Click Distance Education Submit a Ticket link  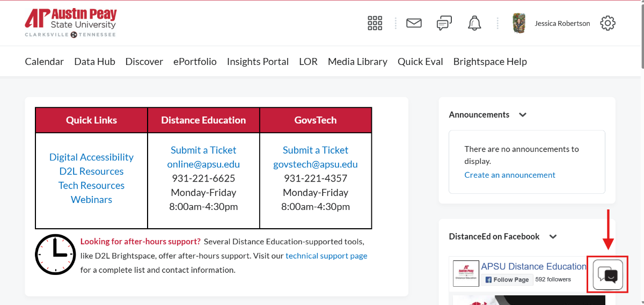pyautogui.click(x=203, y=150)
